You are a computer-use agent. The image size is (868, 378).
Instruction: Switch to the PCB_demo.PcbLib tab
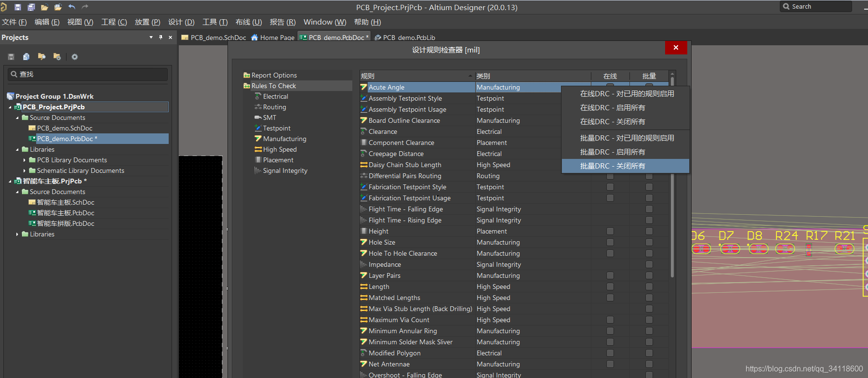coord(405,38)
